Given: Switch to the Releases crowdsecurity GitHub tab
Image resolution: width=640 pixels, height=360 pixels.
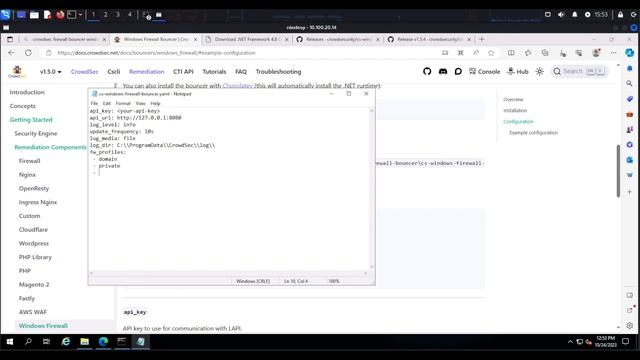Looking at the screenshot, I should (x=338, y=39).
